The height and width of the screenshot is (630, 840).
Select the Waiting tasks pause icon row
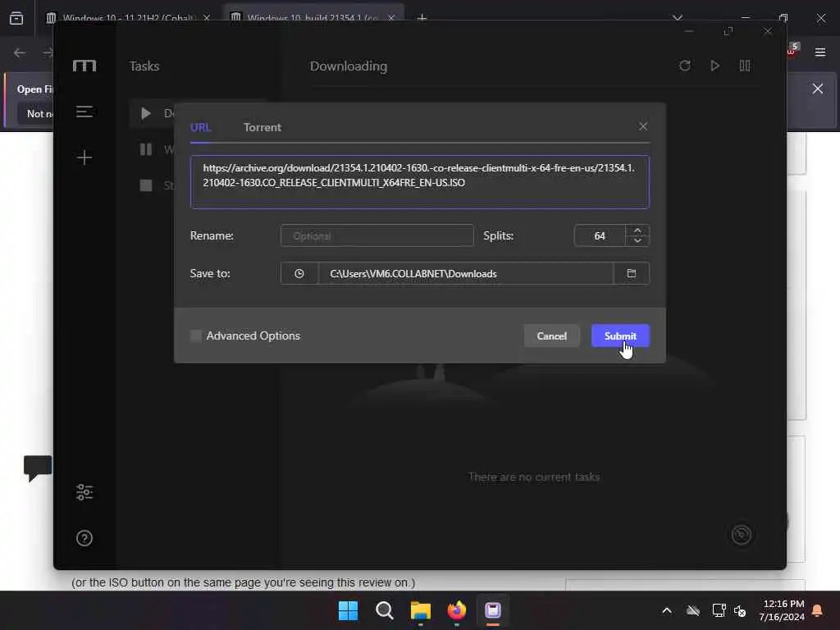[x=152, y=149]
